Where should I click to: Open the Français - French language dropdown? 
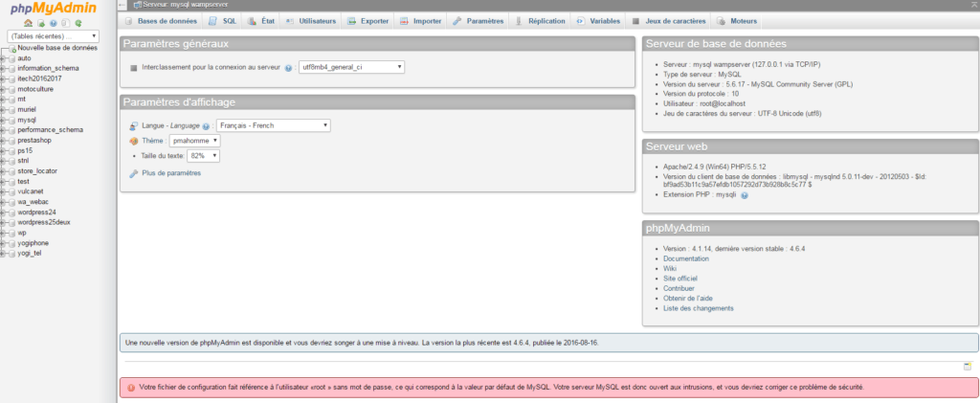(x=273, y=125)
